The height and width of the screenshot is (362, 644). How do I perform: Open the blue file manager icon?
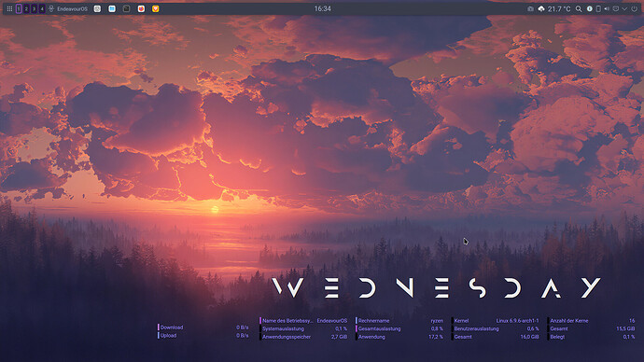click(x=112, y=8)
